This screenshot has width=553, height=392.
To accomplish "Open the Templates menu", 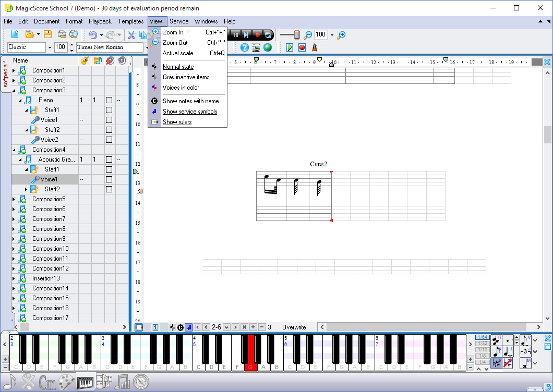I will 131,21.
